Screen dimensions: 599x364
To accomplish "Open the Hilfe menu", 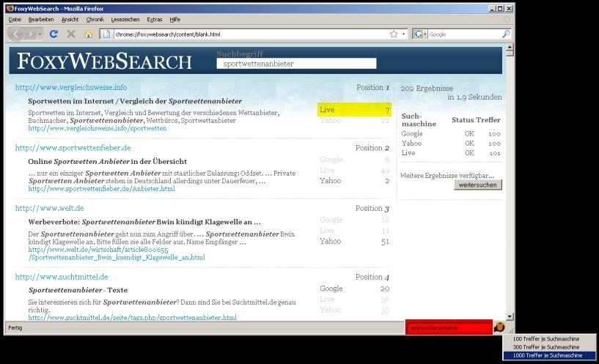I will [174, 20].
